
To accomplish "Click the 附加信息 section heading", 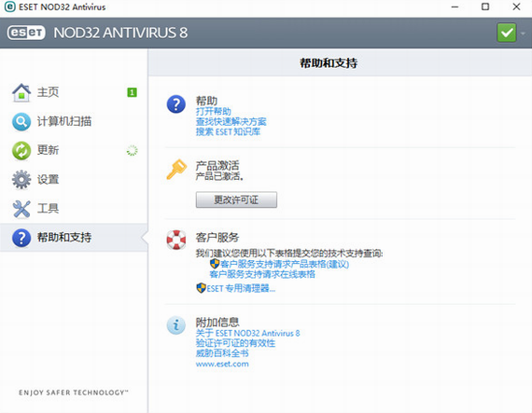I will click(217, 322).
